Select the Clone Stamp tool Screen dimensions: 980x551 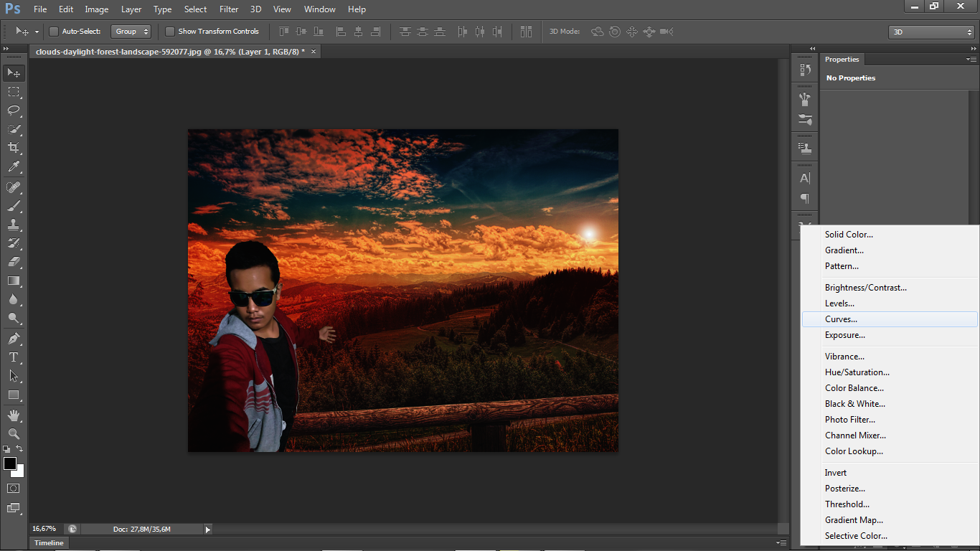click(x=14, y=224)
